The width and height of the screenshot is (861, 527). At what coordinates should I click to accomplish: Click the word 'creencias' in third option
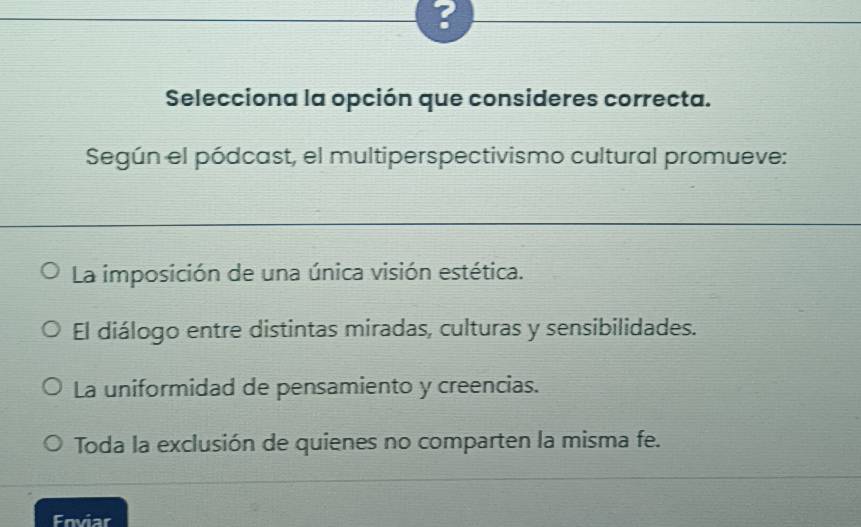click(x=488, y=385)
